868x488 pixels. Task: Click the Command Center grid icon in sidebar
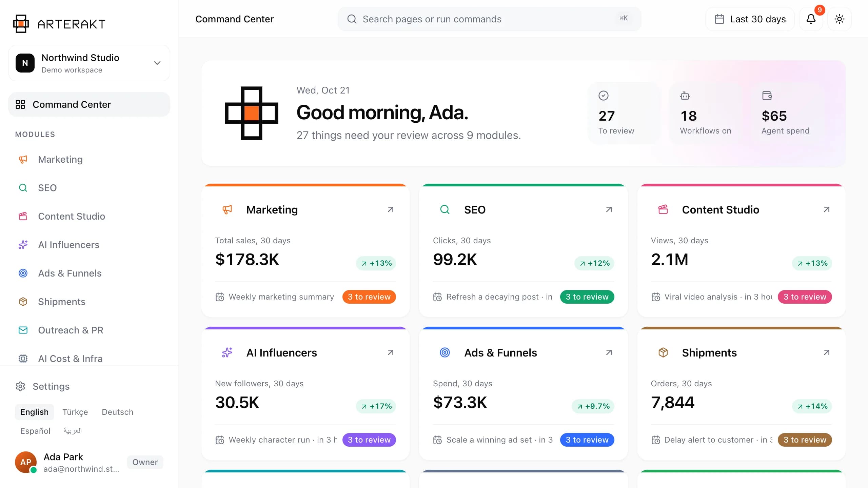tap(20, 104)
